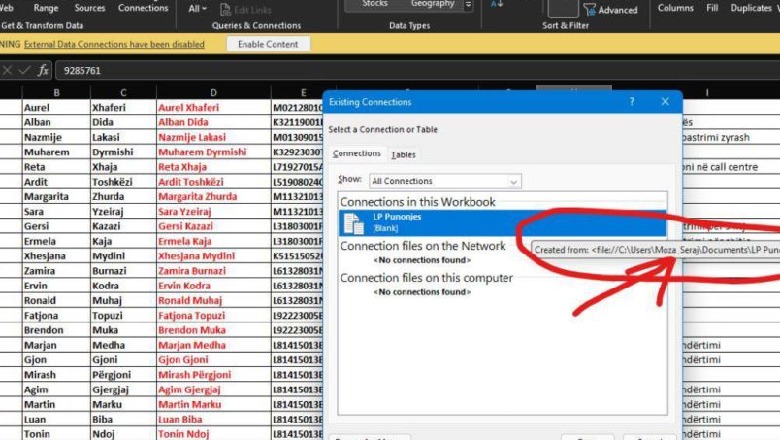This screenshot has width=780, height=440.
Task: Expand the Data Types gallery arrow
Action: pos(471,6)
